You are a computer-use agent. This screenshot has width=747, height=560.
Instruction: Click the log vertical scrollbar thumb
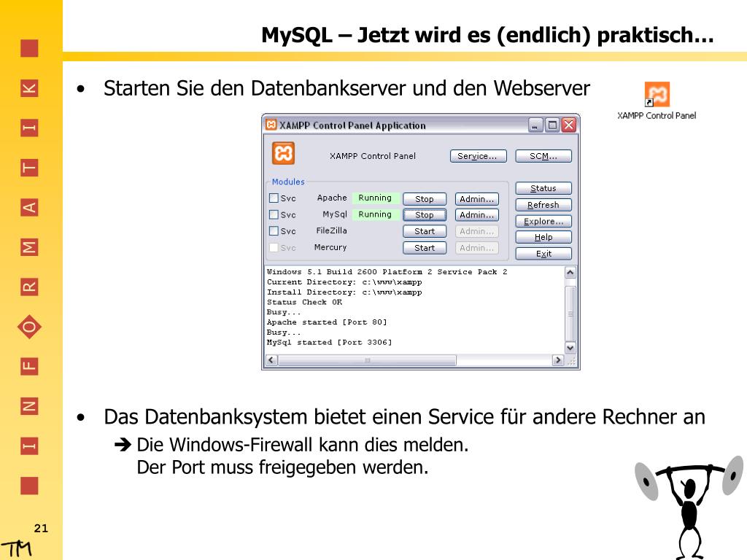pyautogui.click(x=570, y=314)
